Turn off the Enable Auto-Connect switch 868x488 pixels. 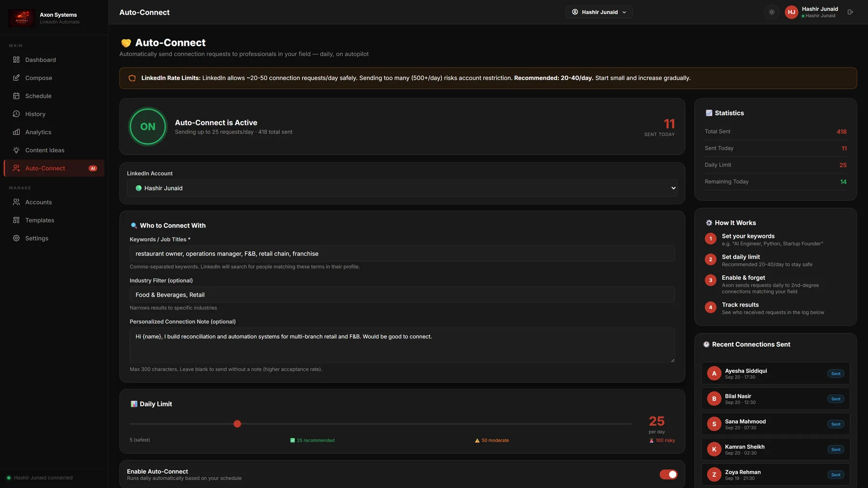coord(668,474)
